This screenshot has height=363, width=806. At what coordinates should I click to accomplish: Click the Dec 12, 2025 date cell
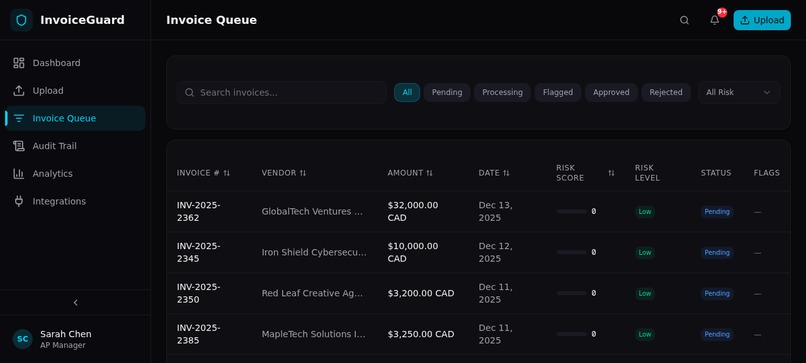click(496, 252)
